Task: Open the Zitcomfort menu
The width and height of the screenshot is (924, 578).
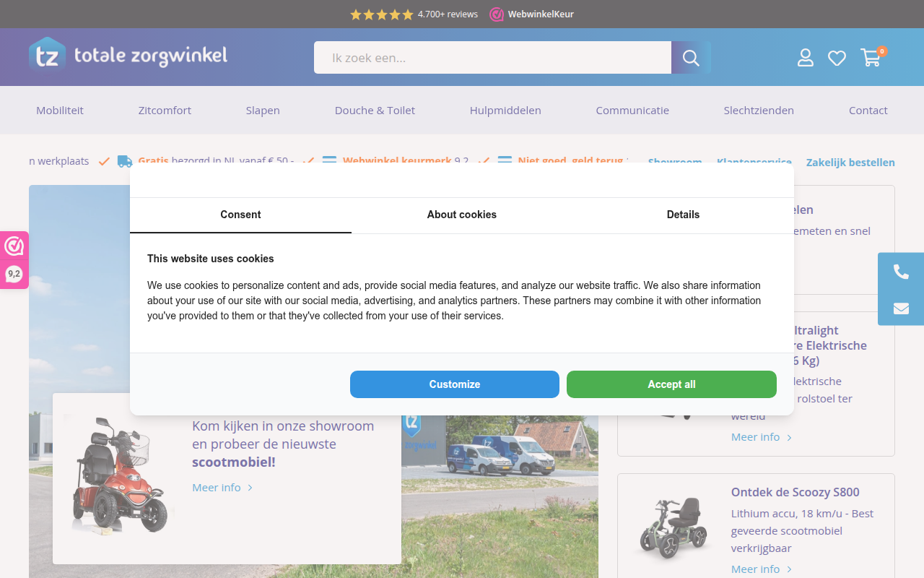Action: (x=165, y=110)
